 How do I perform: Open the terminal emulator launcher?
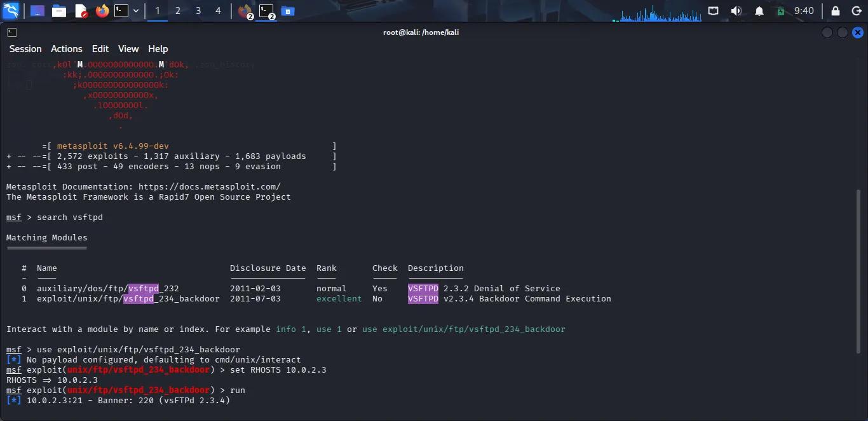(x=121, y=11)
